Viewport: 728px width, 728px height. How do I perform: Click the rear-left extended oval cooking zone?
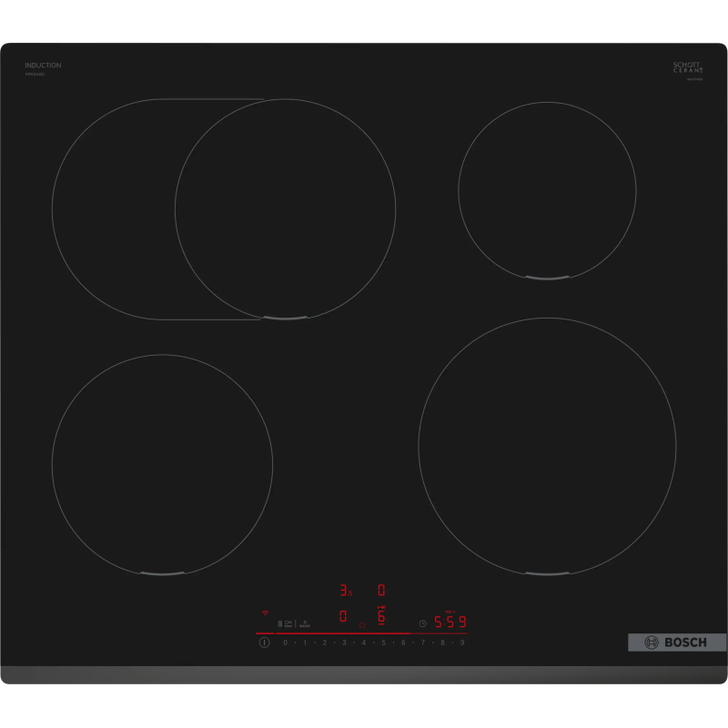click(x=224, y=209)
